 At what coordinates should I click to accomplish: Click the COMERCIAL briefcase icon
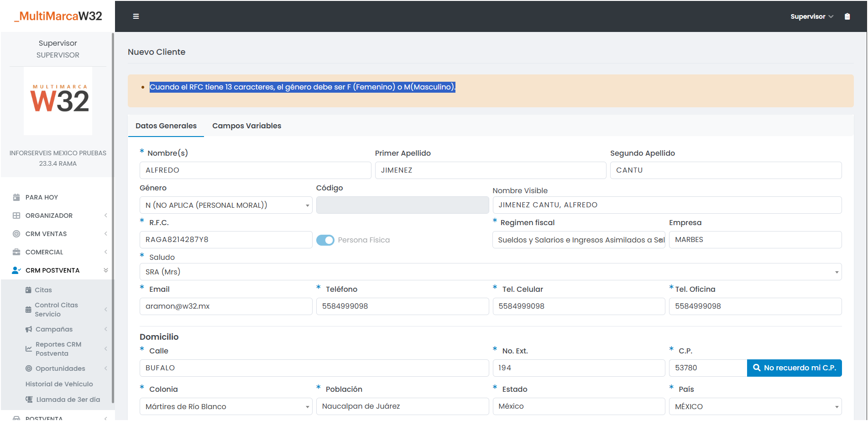[x=16, y=252]
